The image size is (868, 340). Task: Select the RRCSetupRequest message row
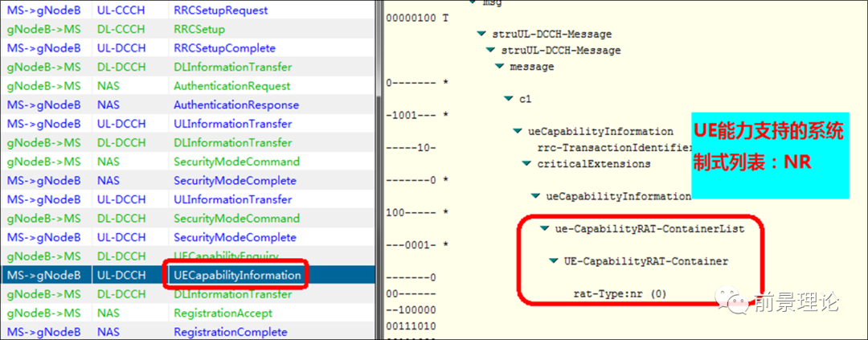point(220,10)
